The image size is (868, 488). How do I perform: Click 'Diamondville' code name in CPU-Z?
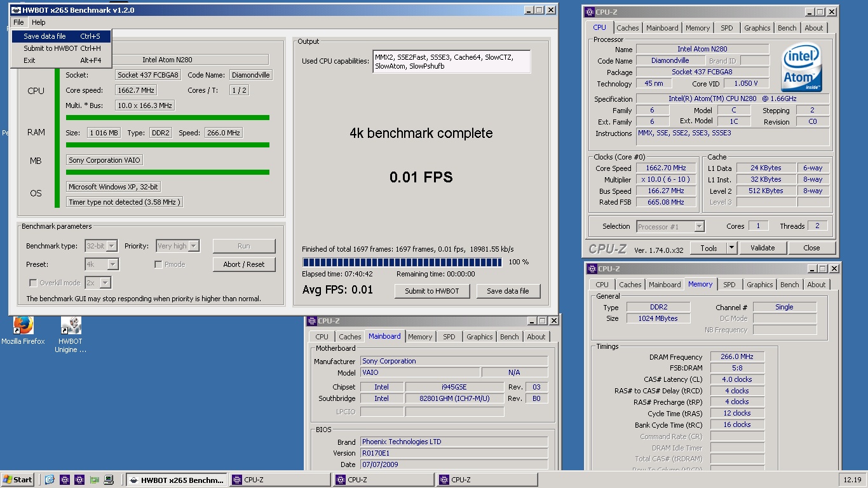coord(670,60)
